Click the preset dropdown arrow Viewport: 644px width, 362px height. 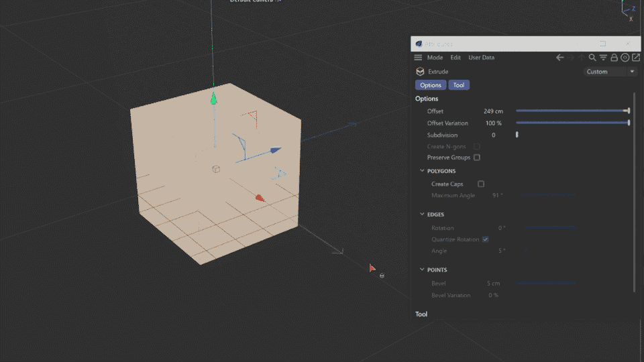pyautogui.click(x=632, y=72)
